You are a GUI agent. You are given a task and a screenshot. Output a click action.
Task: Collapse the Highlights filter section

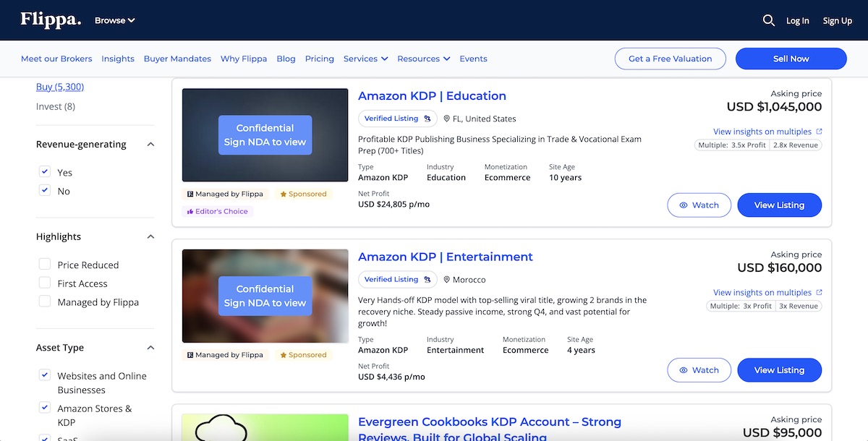tap(150, 237)
